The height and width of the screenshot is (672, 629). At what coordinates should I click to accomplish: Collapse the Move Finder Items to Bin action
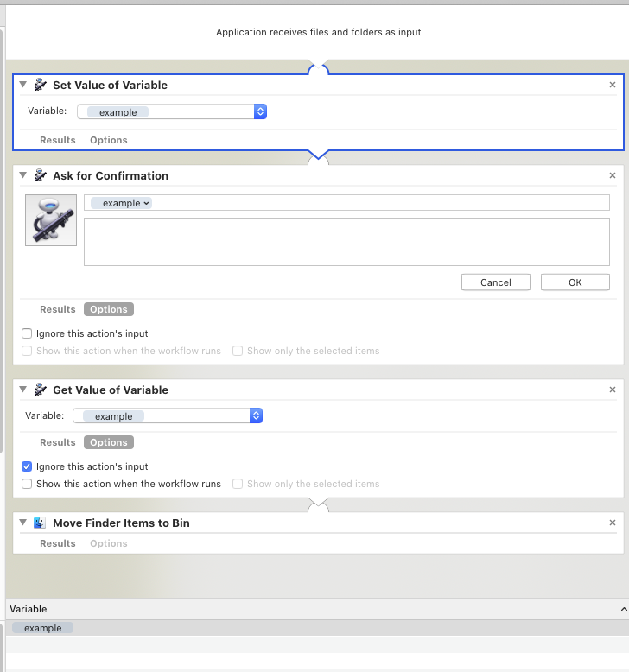pyautogui.click(x=23, y=522)
